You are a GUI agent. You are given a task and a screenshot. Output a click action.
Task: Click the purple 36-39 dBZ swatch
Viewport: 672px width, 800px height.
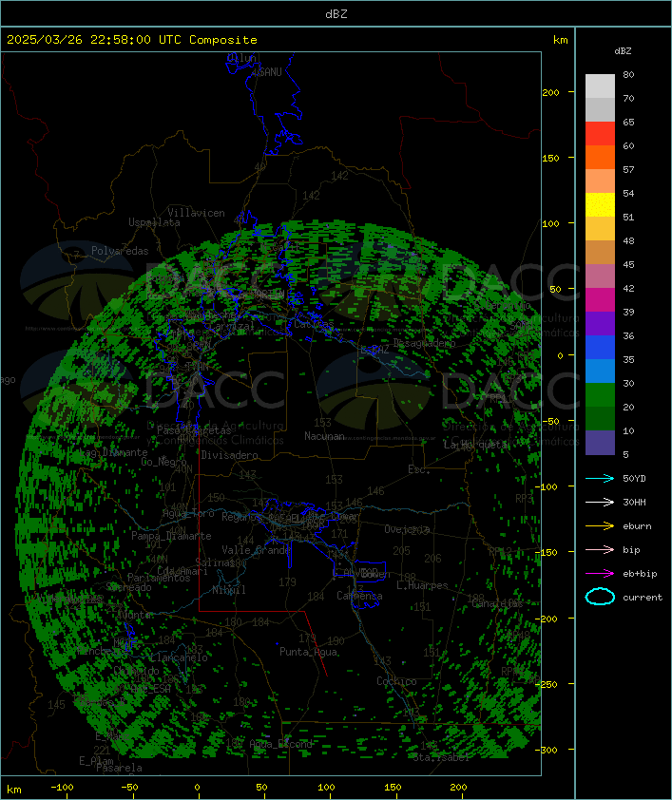[600, 323]
